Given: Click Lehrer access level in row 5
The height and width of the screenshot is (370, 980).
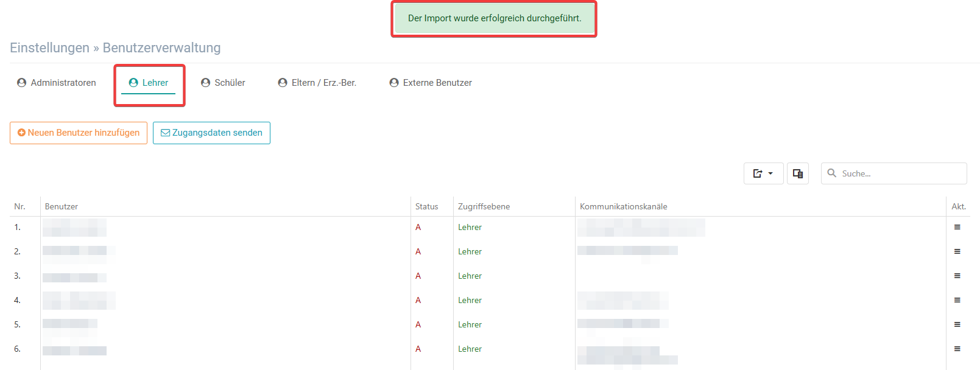Looking at the screenshot, I should (470, 324).
